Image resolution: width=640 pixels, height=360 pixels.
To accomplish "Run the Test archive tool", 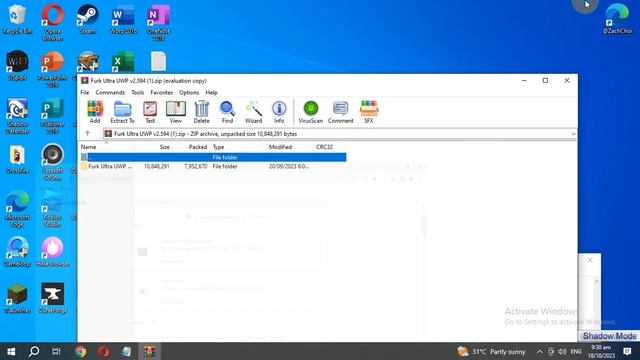I will click(150, 112).
